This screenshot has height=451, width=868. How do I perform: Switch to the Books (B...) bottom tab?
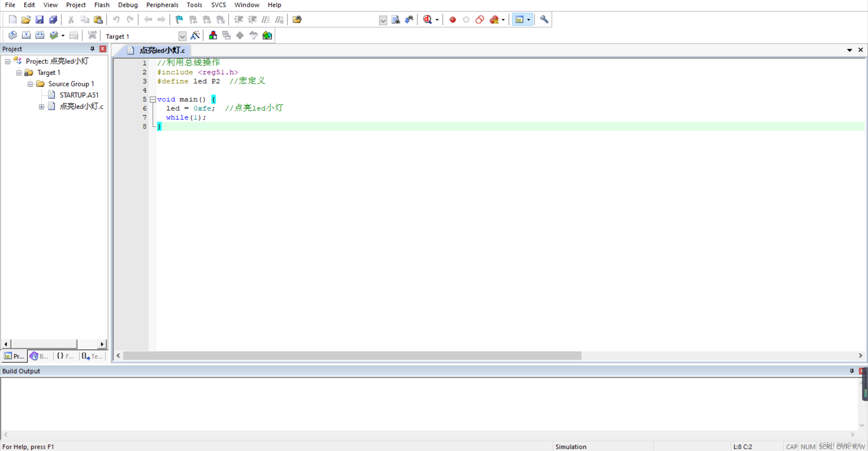39,356
